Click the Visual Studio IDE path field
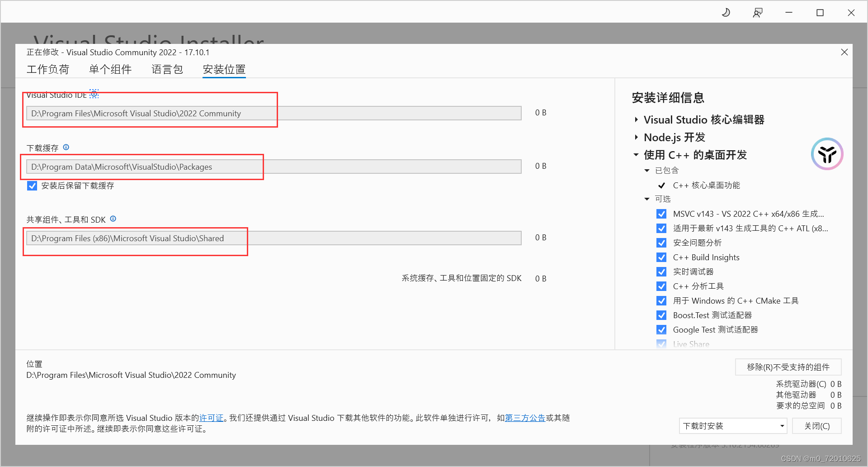Image resolution: width=868 pixels, height=467 pixels. pos(274,113)
